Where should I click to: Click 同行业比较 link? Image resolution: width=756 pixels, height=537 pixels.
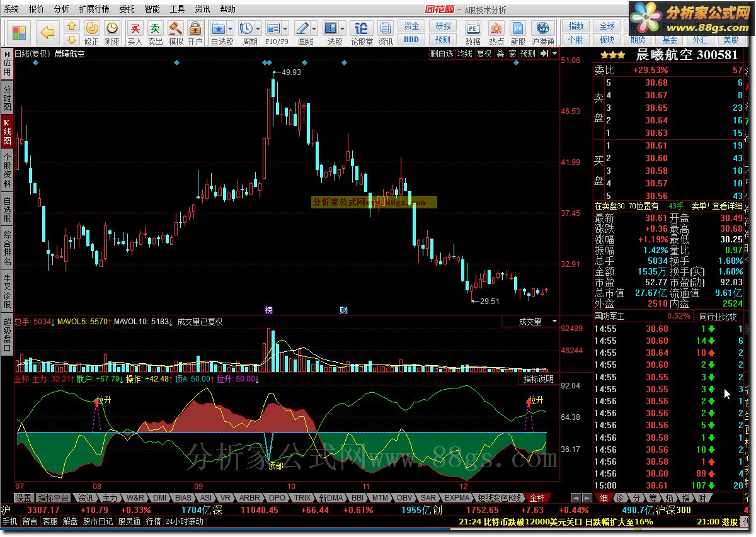tap(718, 316)
